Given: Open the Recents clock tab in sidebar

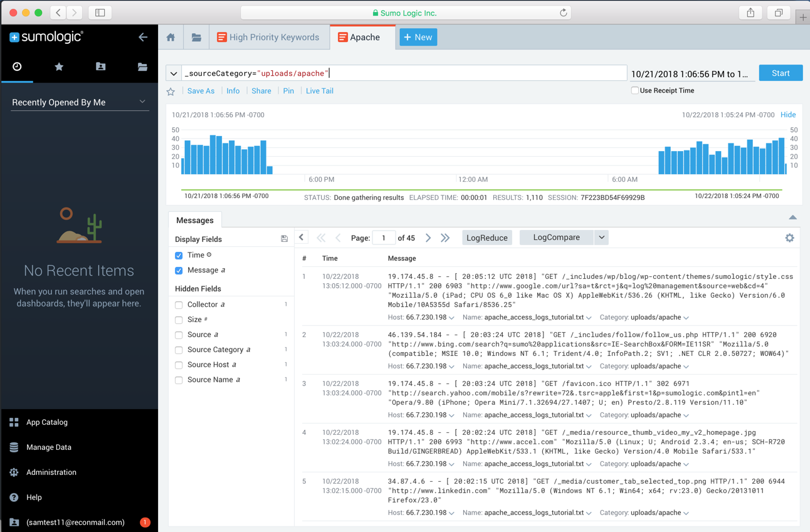Looking at the screenshot, I should 17,66.
